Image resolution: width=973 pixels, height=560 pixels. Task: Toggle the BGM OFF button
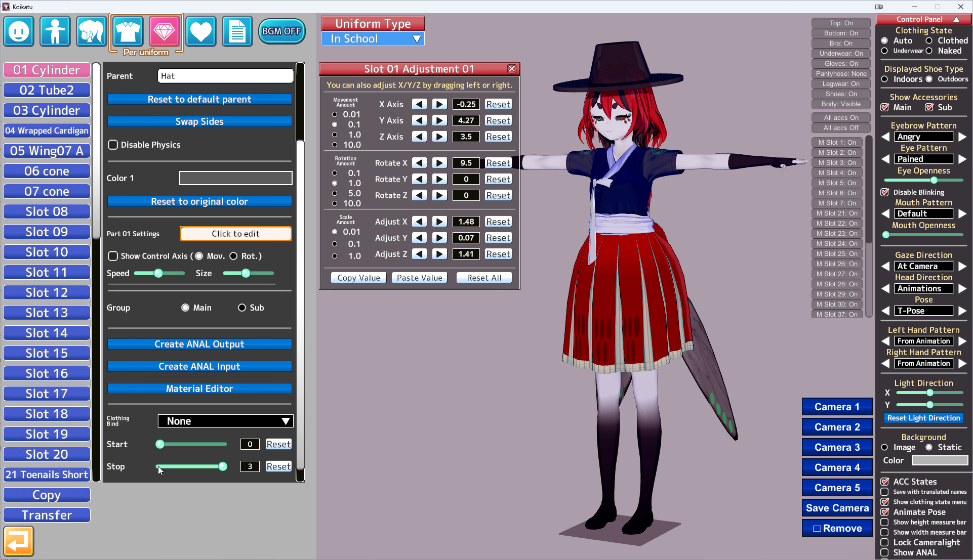point(281,31)
